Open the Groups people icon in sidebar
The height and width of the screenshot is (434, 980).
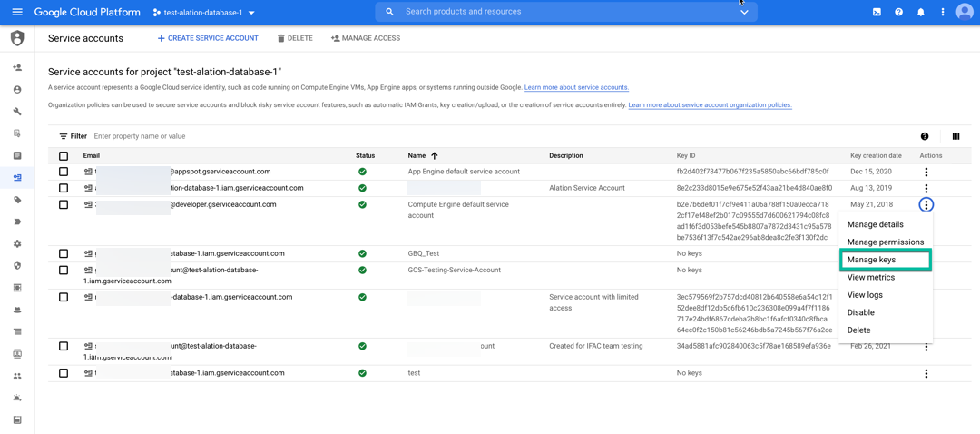click(17, 376)
